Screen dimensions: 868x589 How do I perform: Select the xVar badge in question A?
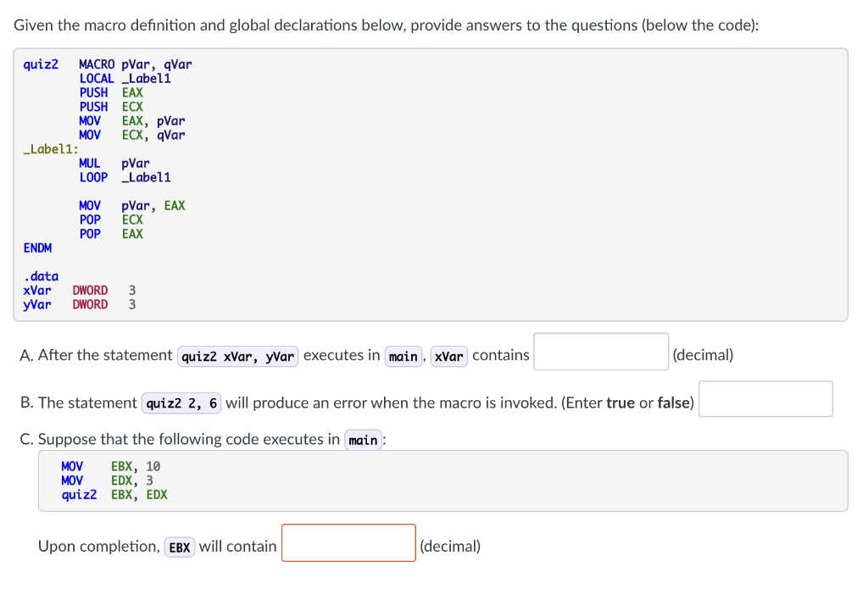[x=448, y=357]
